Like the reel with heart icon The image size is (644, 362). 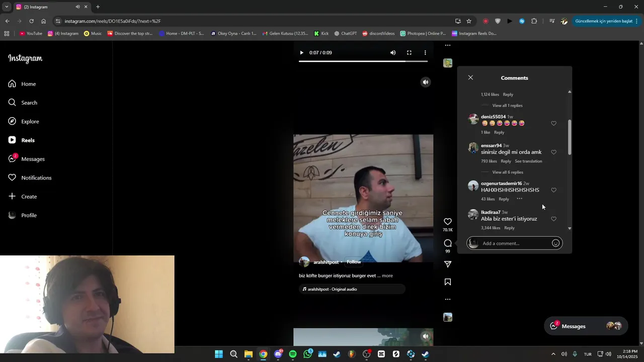pyautogui.click(x=448, y=222)
